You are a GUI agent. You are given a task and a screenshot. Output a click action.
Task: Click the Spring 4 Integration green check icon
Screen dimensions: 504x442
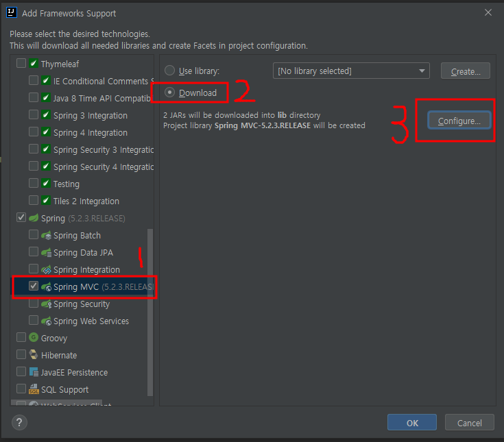tap(46, 132)
